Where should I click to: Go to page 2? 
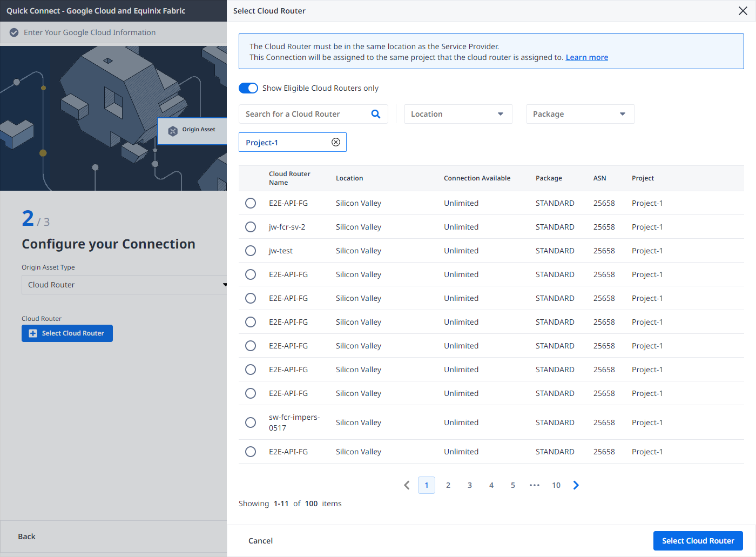[448, 485]
